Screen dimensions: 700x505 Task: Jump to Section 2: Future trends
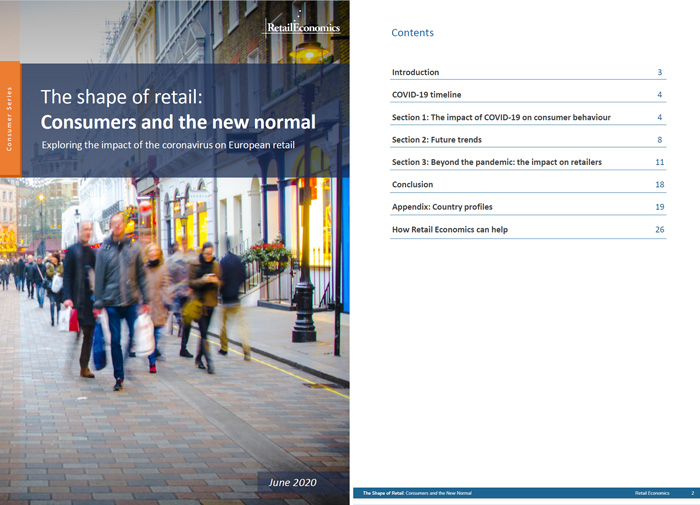[444, 140]
